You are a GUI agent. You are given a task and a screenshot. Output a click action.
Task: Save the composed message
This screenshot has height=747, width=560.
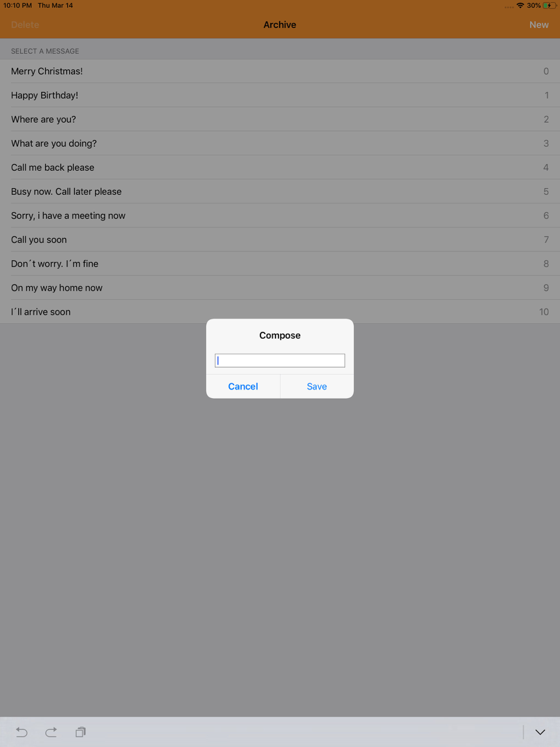pyautogui.click(x=317, y=386)
